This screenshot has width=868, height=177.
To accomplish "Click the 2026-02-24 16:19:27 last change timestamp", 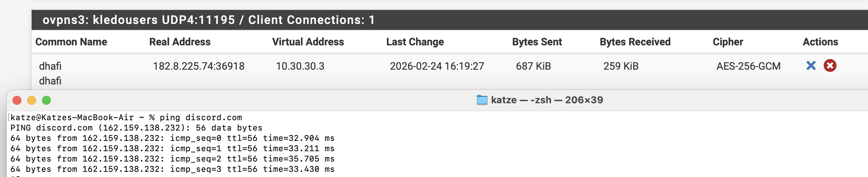I will [x=437, y=66].
